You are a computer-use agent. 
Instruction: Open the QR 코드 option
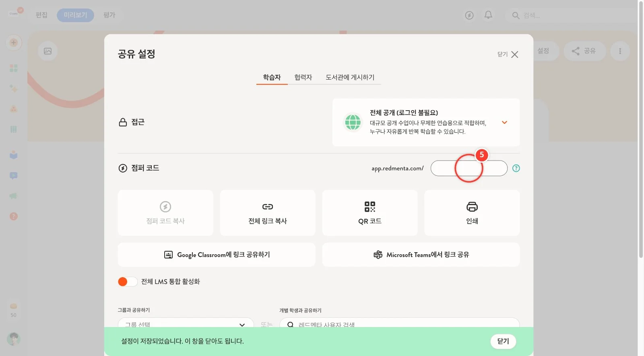[x=370, y=213]
